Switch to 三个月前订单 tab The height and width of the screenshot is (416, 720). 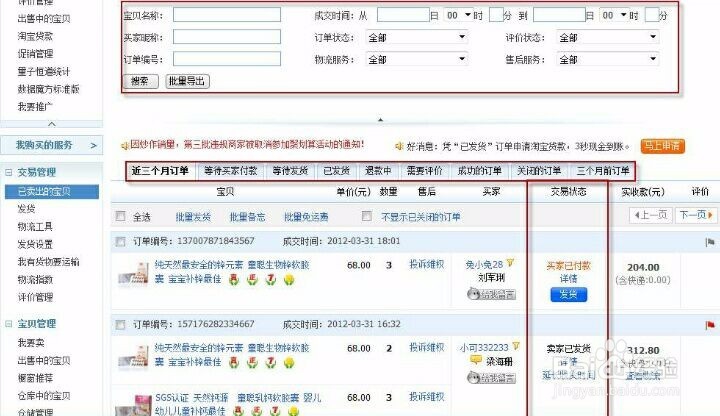coord(603,171)
